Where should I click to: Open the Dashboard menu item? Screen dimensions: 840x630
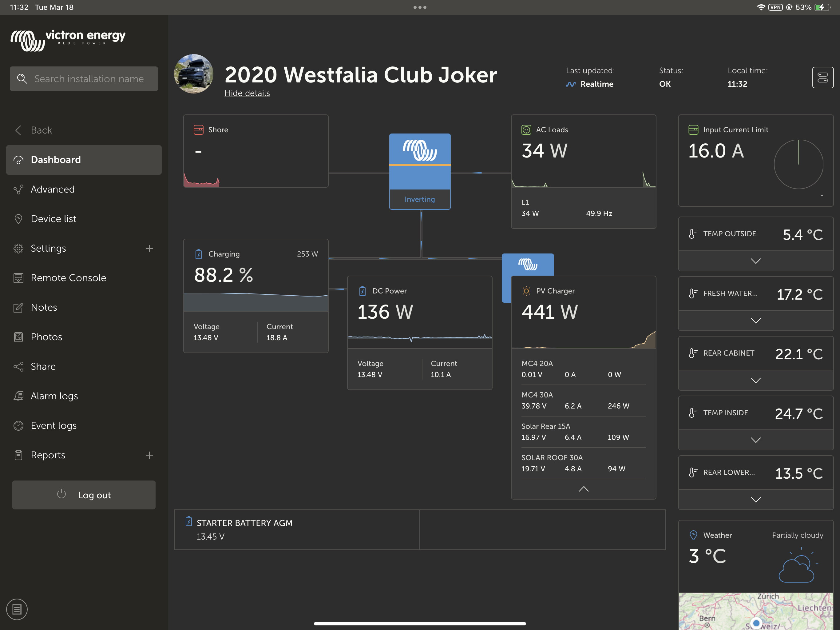[x=84, y=160]
